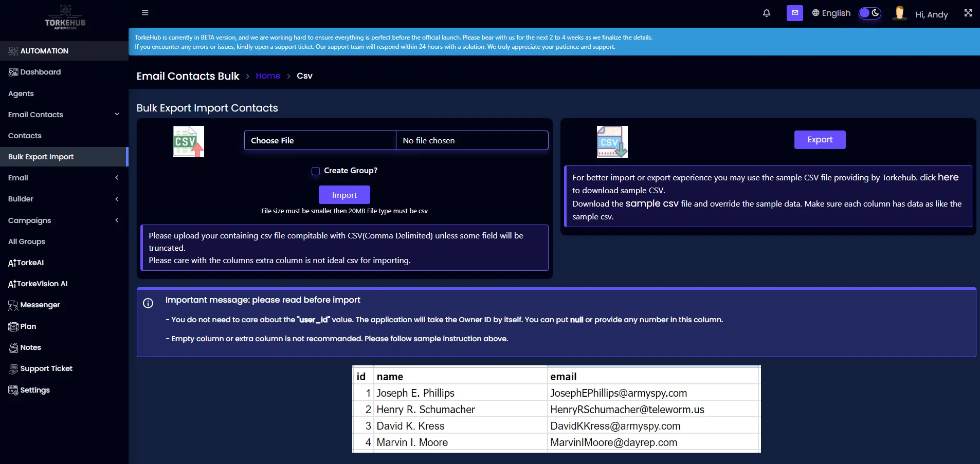Select Contacts in the sidebar menu
This screenshot has width=980, height=464.
(x=25, y=135)
